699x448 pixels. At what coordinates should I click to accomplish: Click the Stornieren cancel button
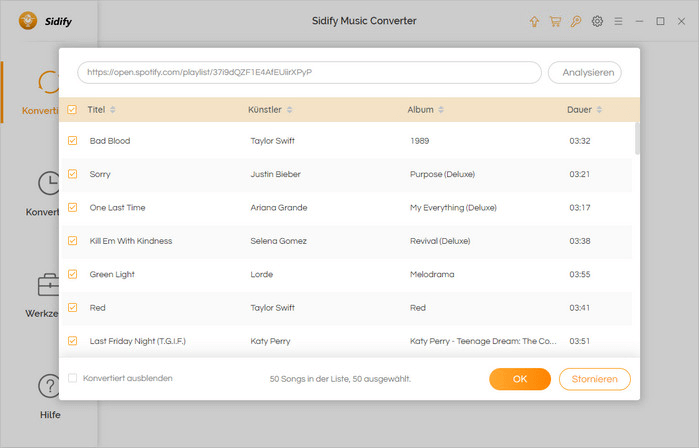click(595, 379)
